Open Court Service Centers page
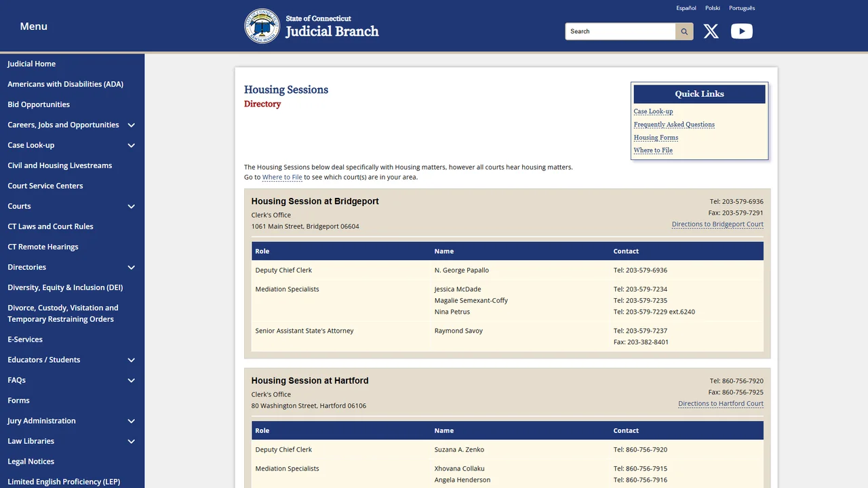This screenshot has height=488, width=868. coord(45,186)
